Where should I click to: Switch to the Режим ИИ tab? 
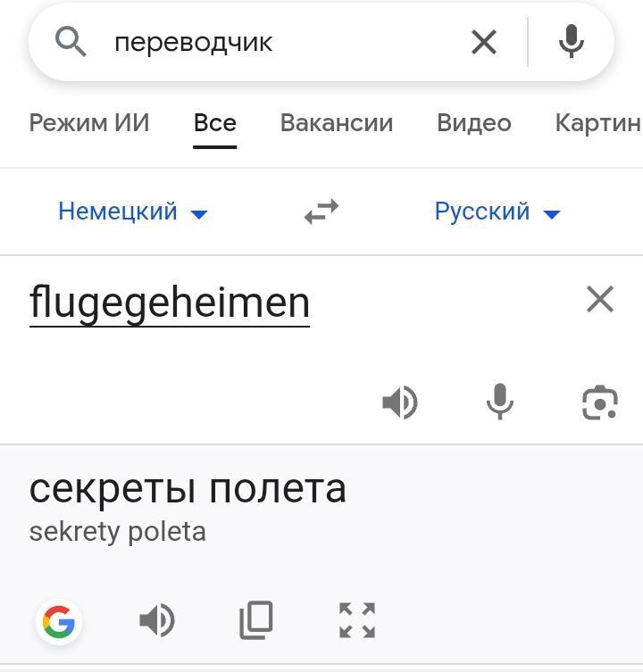point(89,122)
